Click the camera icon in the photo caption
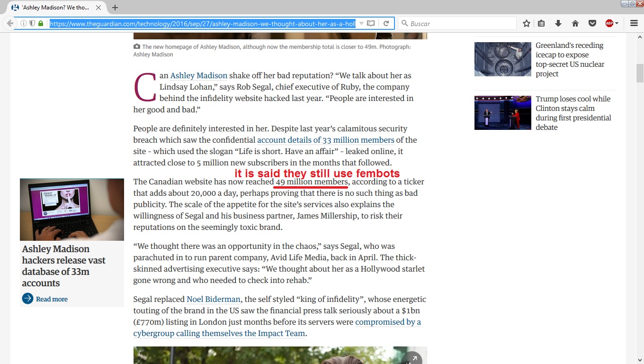Image resolution: width=644 pixels, height=364 pixels. [137, 46]
